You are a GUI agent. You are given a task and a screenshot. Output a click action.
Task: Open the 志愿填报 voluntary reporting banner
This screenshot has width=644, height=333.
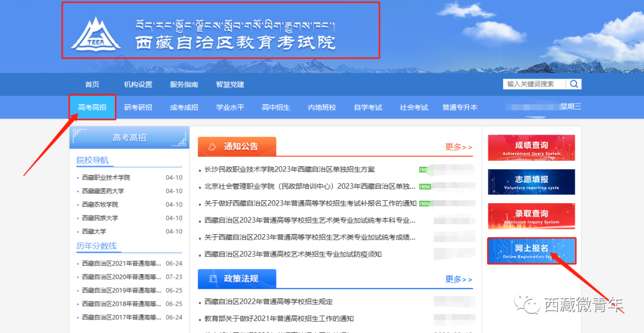[531, 182]
